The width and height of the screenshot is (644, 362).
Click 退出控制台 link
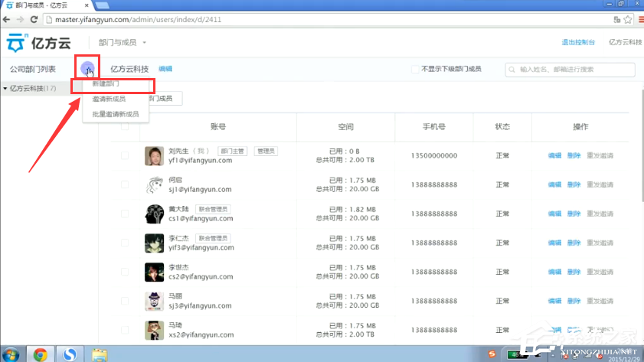tap(578, 42)
